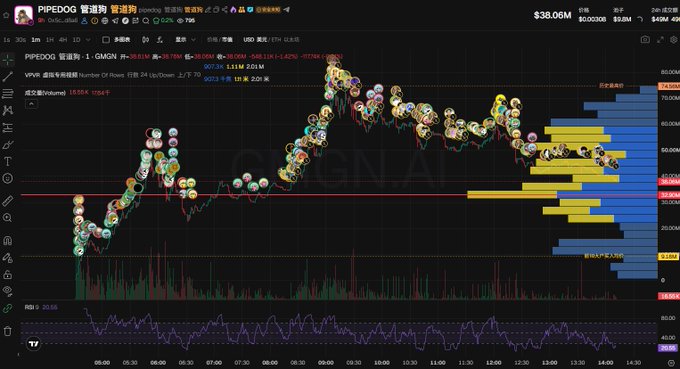Click the TradingView logo badge
The height and width of the screenshot is (369, 680).
pos(34,344)
